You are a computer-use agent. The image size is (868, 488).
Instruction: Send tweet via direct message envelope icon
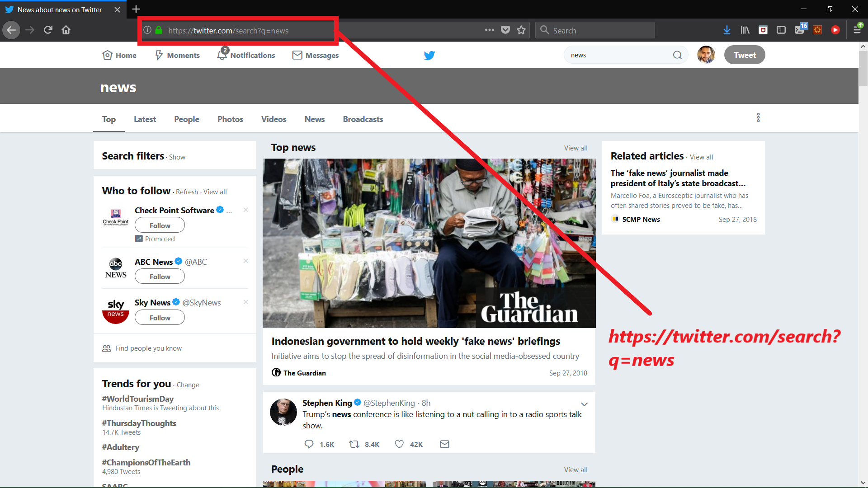click(444, 444)
